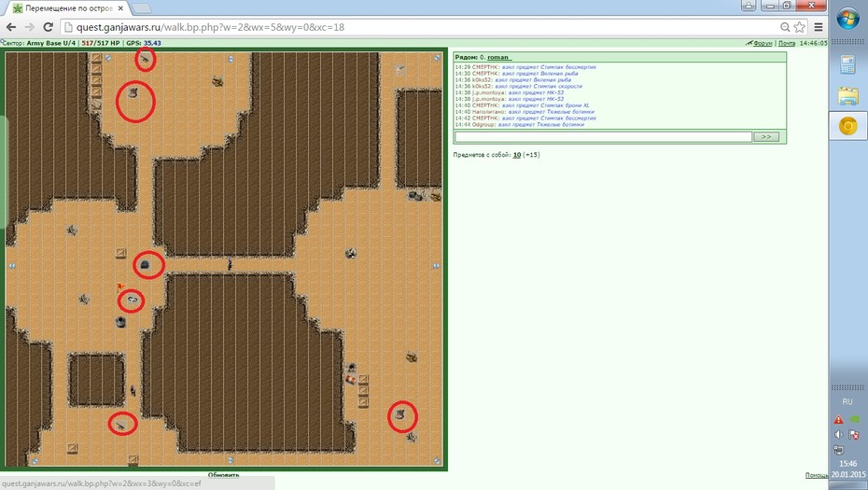Switch to the Chrome icon in the taskbar

tap(847, 126)
